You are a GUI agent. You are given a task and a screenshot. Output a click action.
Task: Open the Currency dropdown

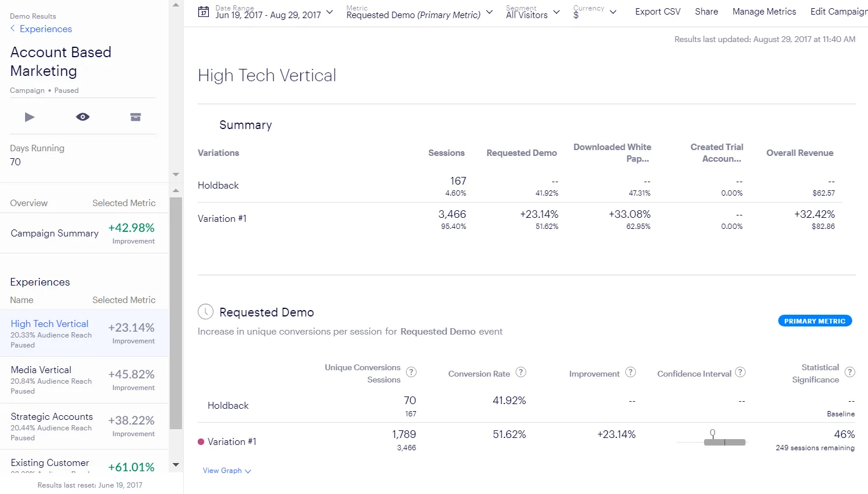pyautogui.click(x=594, y=12)
